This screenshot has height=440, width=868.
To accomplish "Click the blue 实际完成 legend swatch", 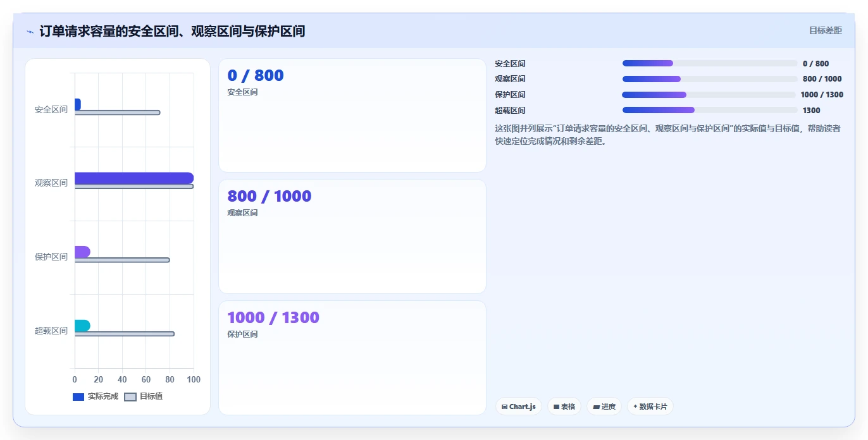I will [x=78, y=397].
